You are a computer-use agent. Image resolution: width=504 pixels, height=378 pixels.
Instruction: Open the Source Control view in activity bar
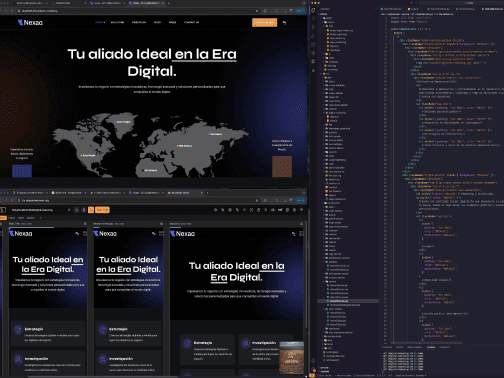click(x=313, y=27)
